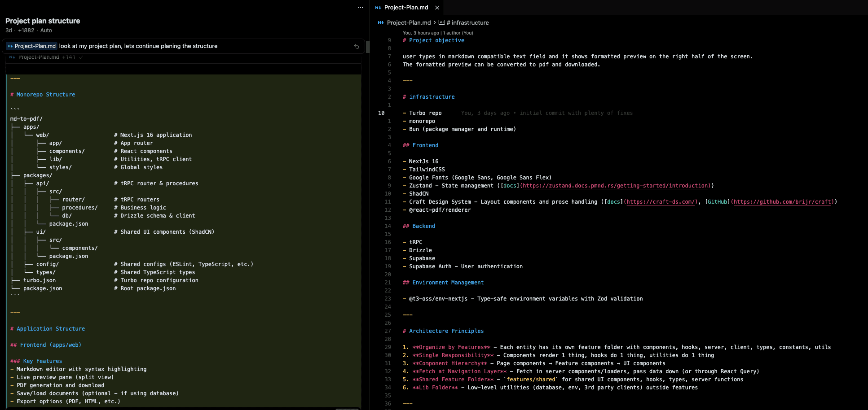Click markdown file icon in editor tab
Screen dimensions: 868x410
pyautogui.click(x=378, y=8)
